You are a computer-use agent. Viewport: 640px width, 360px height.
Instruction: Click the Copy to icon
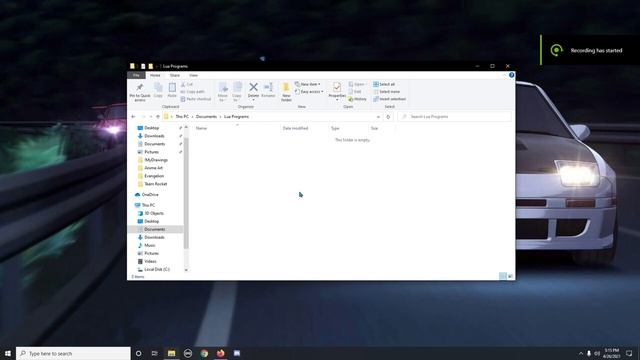coord(237,87)
